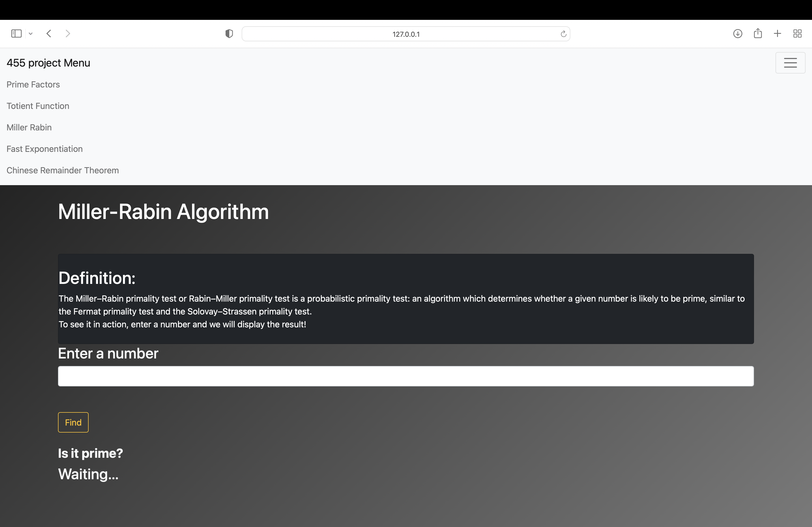Navigate to the Fast Exponentiation page
812x527 pixels.
tap(44, 149)
